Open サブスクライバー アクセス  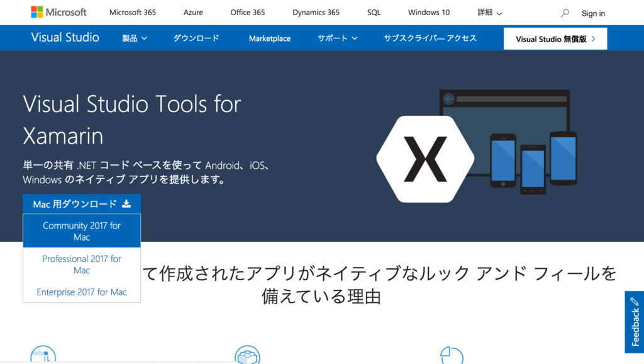430,38
